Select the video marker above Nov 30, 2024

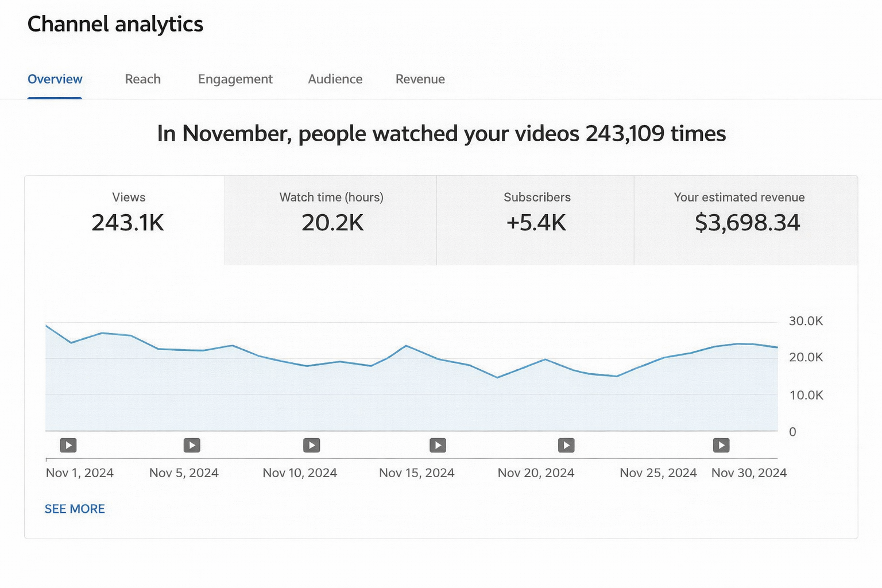tap(721, 445)
